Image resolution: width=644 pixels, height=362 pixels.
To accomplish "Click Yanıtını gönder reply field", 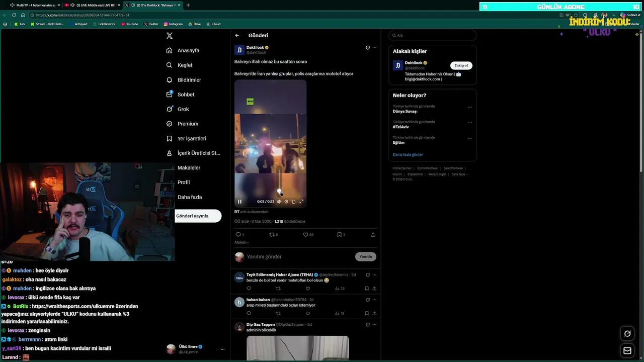I will [x=299, y=256].
